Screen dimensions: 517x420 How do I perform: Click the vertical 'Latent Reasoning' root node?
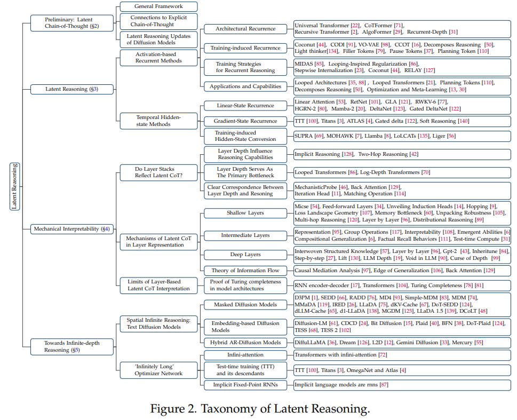point(14,186)
